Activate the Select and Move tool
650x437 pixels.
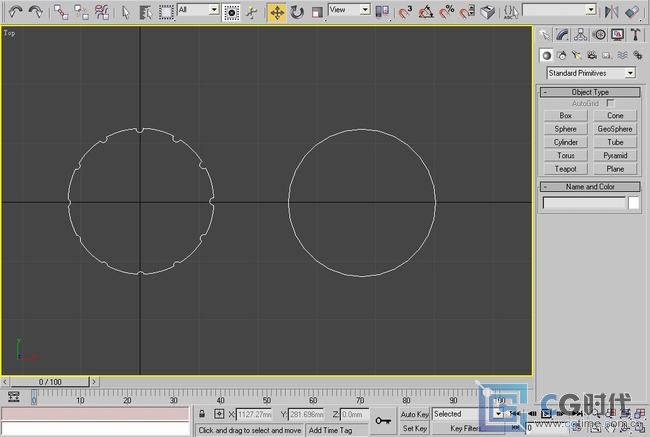pyautogui.click(x=276, y=13)
